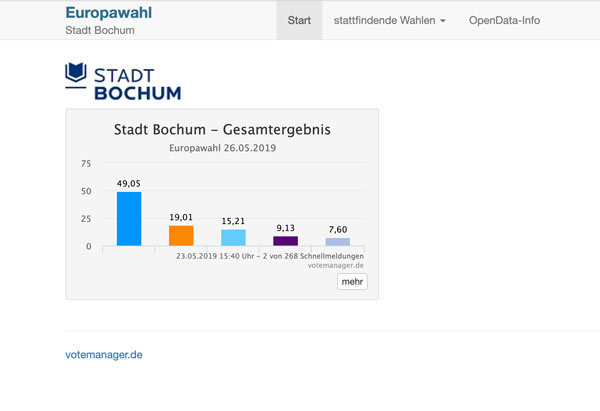Click the lavender 7,60 bar
The image size is (600, 411).
coord(337,242)
